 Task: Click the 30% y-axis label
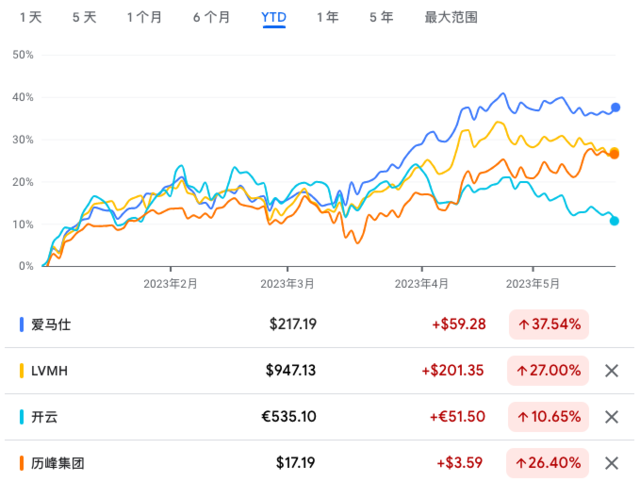tap(23, 140)
